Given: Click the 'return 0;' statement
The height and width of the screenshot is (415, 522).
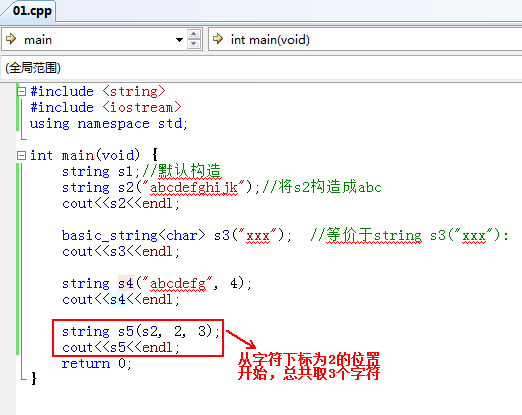Looking at the screenshot, I should click(97, 364).
